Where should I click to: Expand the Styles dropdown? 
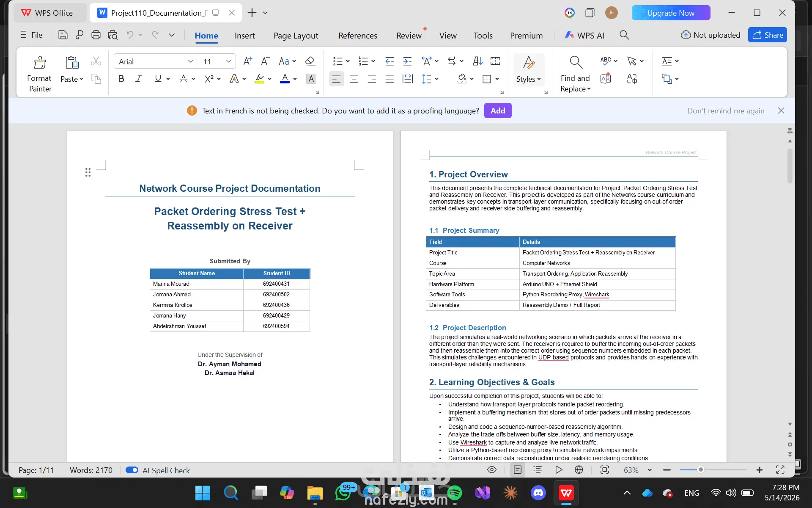[529, 79]
